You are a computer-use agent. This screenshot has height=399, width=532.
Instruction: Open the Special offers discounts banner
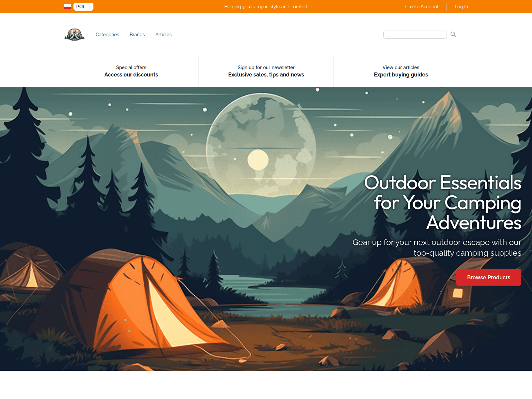131,71
